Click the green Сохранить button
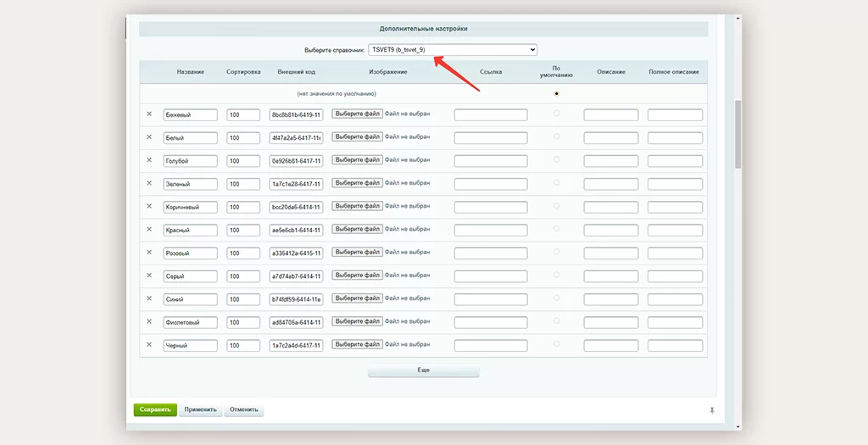 155,409
